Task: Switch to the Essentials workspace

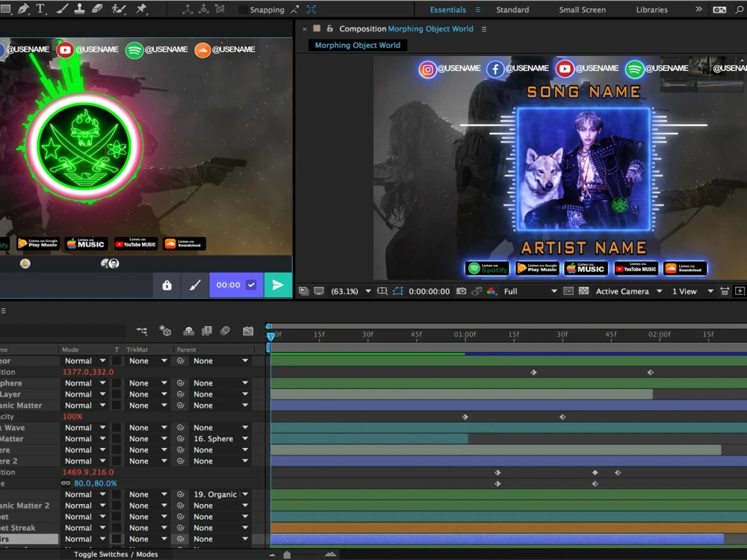Action: click(447, 10)
